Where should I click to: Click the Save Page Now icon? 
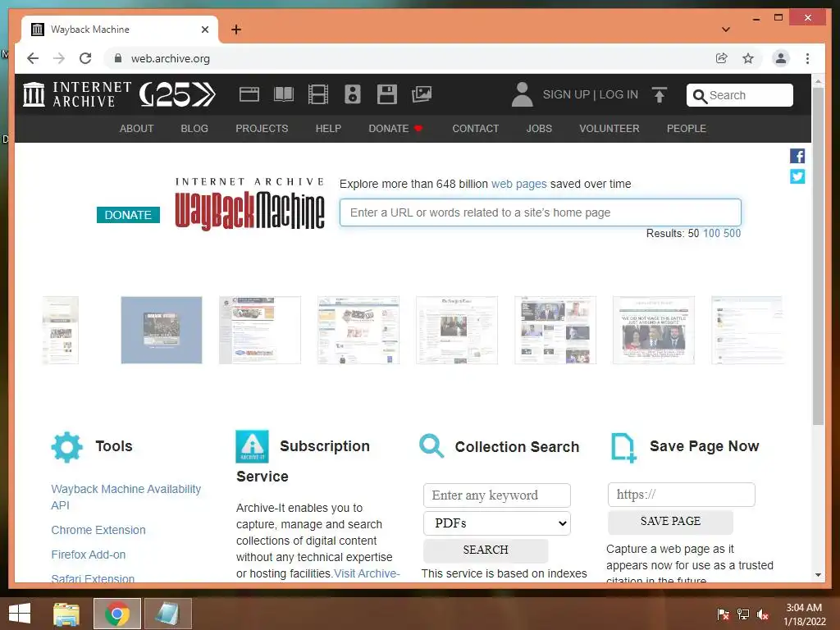[x=623, y=447]
